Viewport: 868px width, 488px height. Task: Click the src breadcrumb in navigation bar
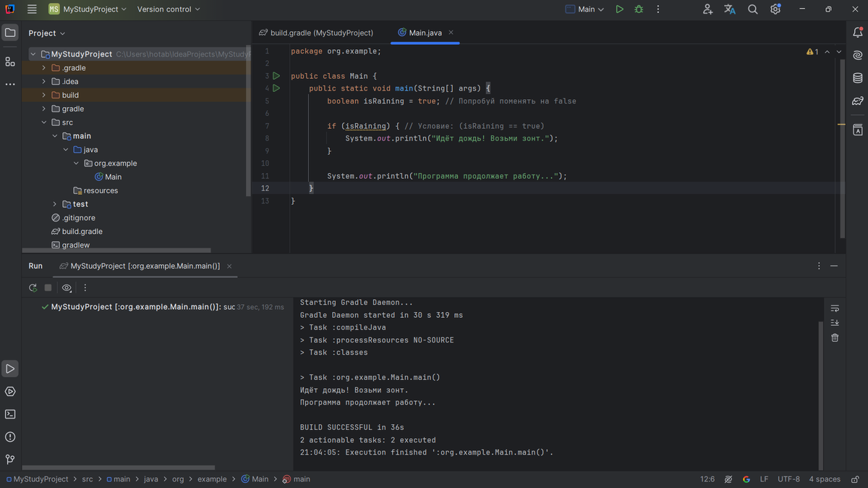[x=87, y=479]
